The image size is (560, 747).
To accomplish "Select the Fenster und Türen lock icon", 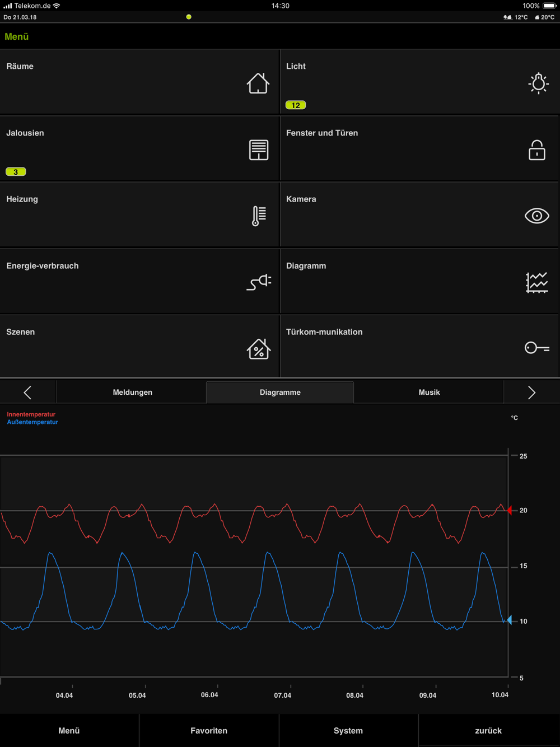I will pyautogui.click(x=537, y=150).
